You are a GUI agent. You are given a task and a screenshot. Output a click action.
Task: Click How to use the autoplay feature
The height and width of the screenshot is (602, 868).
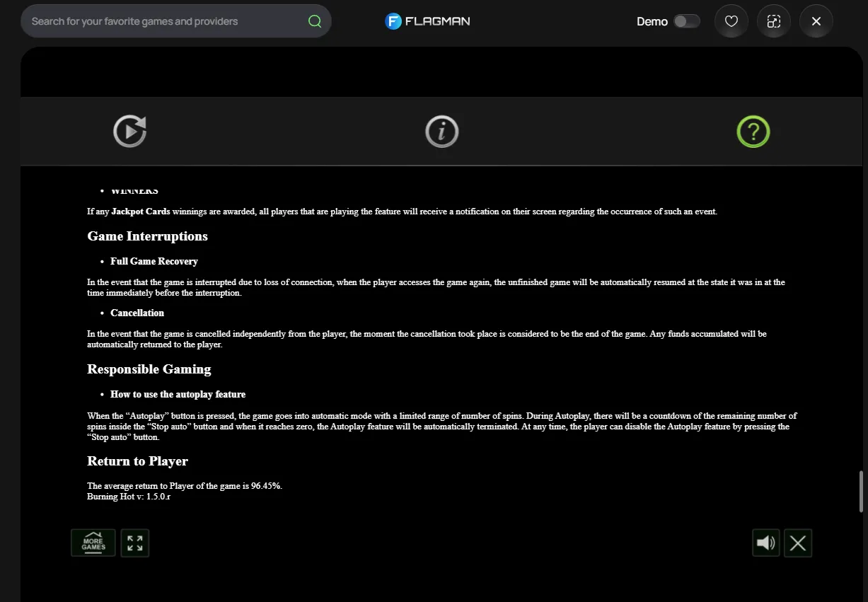coord(178,394)
